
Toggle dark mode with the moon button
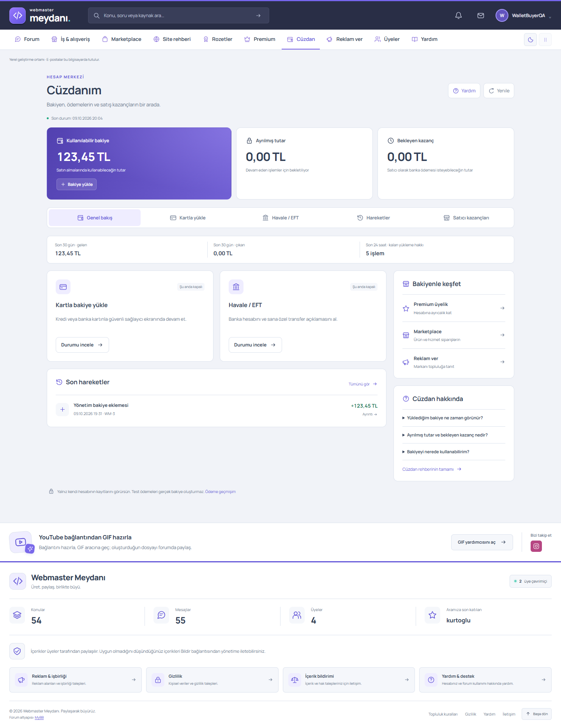[530, 40]
